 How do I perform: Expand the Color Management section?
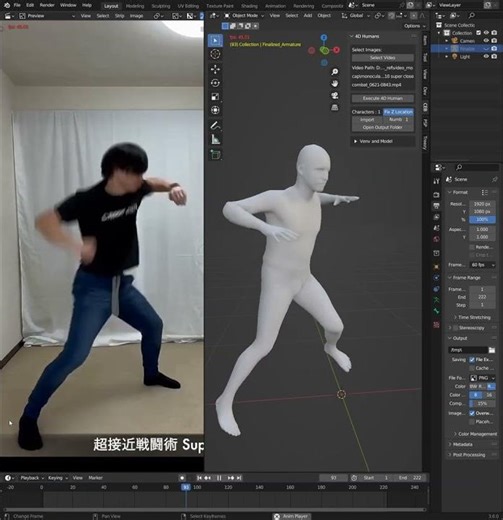(475, 434)
